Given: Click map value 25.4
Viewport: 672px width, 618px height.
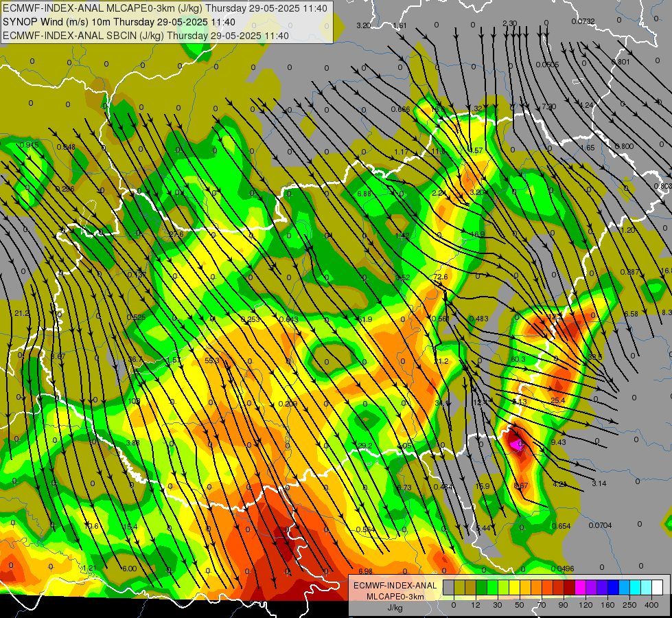Looking at the screenshot, I should coord(557,400).
